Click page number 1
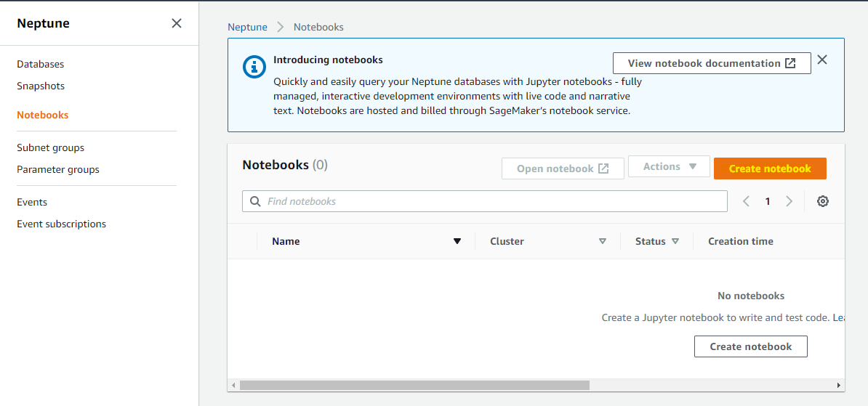This screenshot has width=868, height=406. point(768,201)
